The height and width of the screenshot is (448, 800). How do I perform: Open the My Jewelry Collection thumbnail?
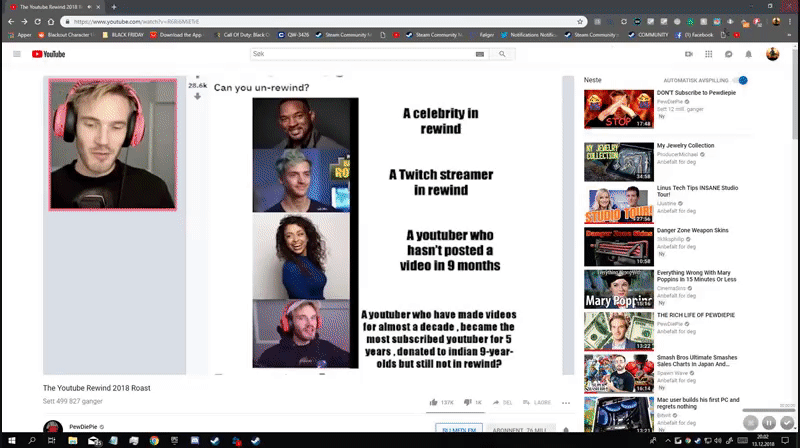coord(619,162)
